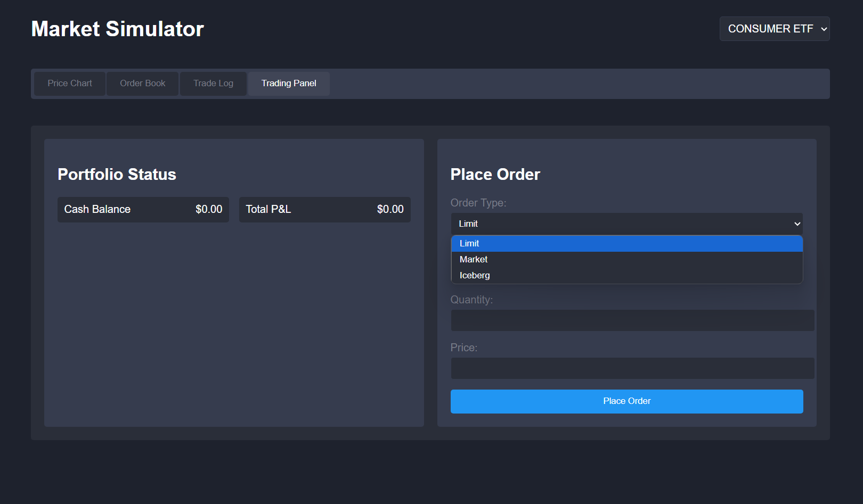The height and width of the screenshot is (504, 863).
Task: Click the Cash Balance $0.00 amount
Action: (x=209, y=210)
